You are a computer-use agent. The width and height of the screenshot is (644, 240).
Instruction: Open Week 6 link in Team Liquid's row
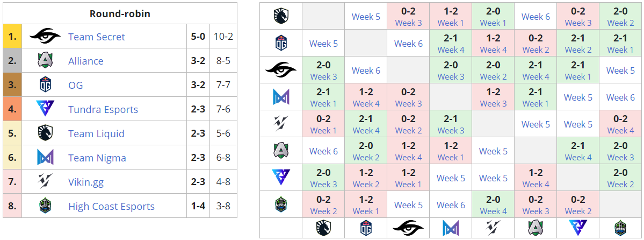point(536,17)
